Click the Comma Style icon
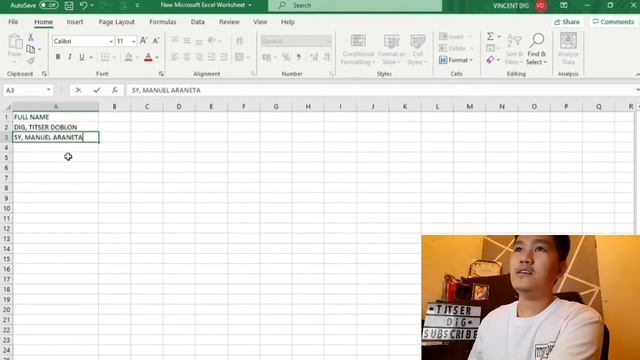Viewport: 640px width, 360px height. point(298,58)
